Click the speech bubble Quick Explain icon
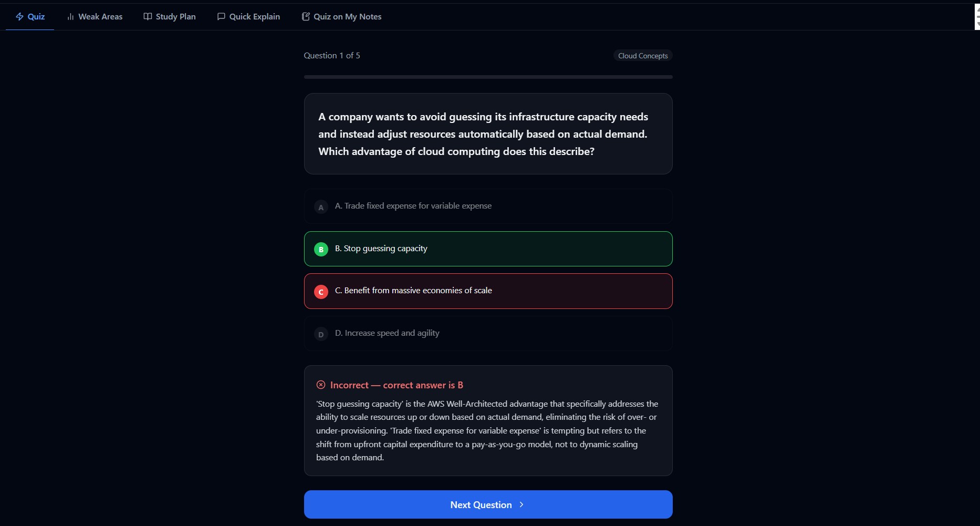This screenshot has height=526, width=980. [x=221, y=17]
